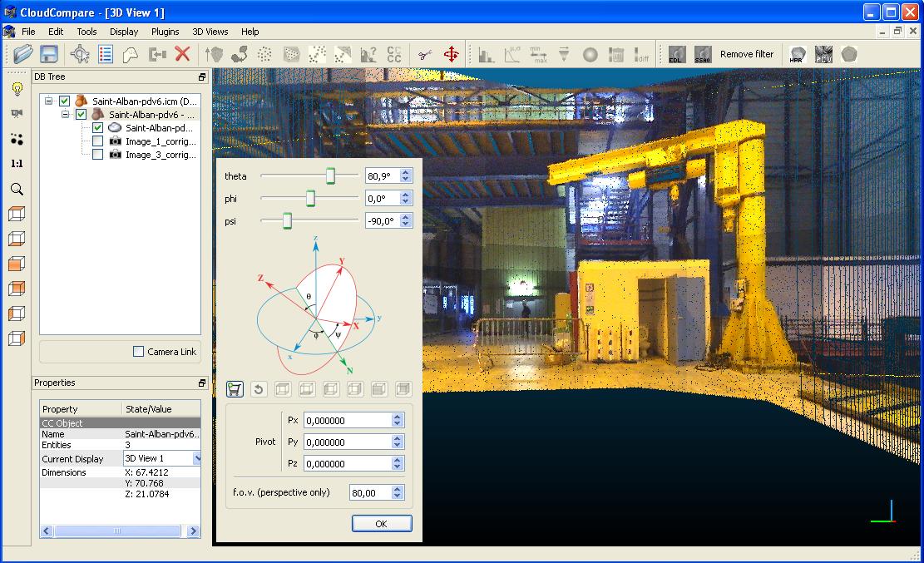The height and width of the screenshot is (563, 924).
Task: Click the magnifier zoom icon in sidebar
Action: pos(17,190)
